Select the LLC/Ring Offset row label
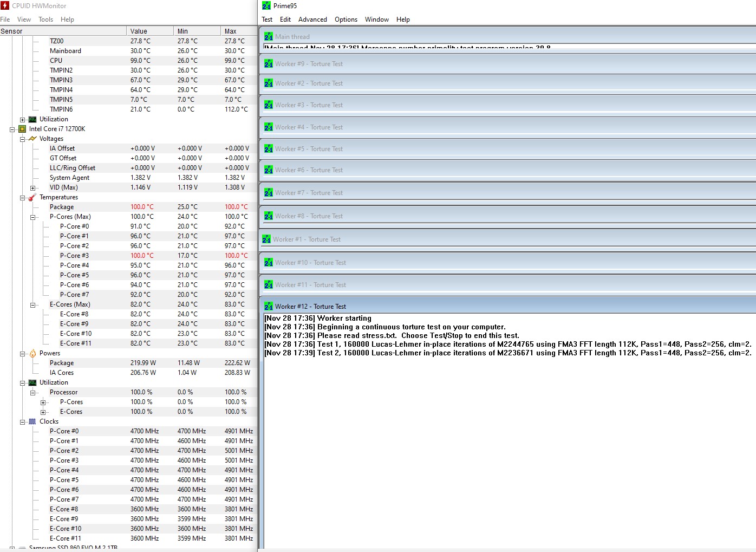756x552 pixels. tap(73, 168)
